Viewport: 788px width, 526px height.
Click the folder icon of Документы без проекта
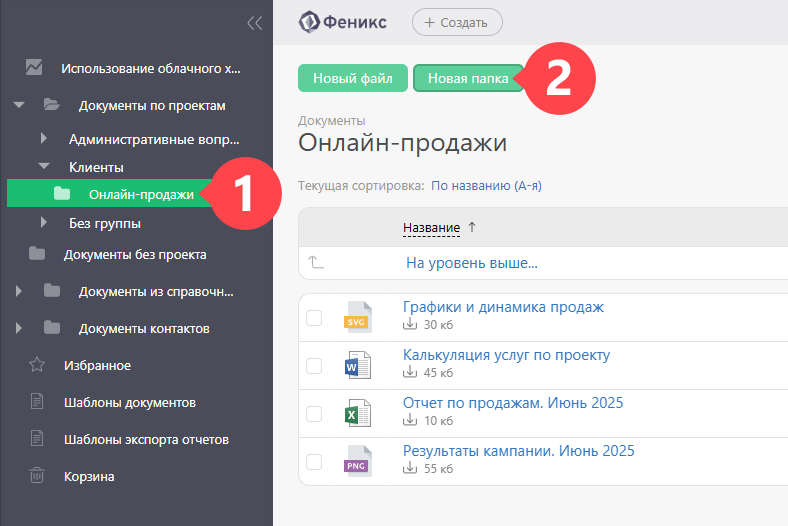click(37, 254)
